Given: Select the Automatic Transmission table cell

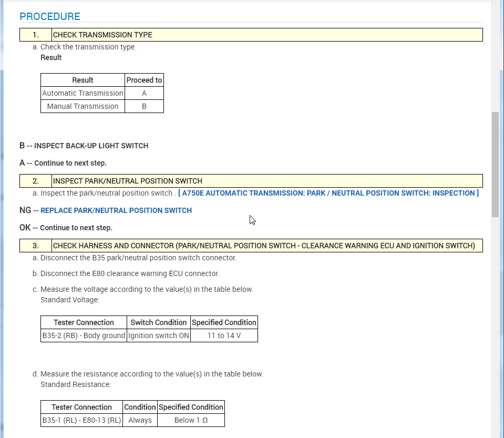Looking at the screenshot, I should pyautogui.click(x=83, y=93).
